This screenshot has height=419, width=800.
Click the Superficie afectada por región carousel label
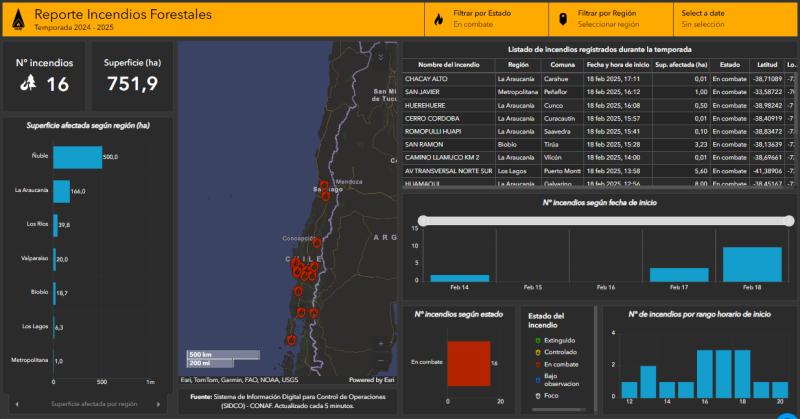click(94, 404)
